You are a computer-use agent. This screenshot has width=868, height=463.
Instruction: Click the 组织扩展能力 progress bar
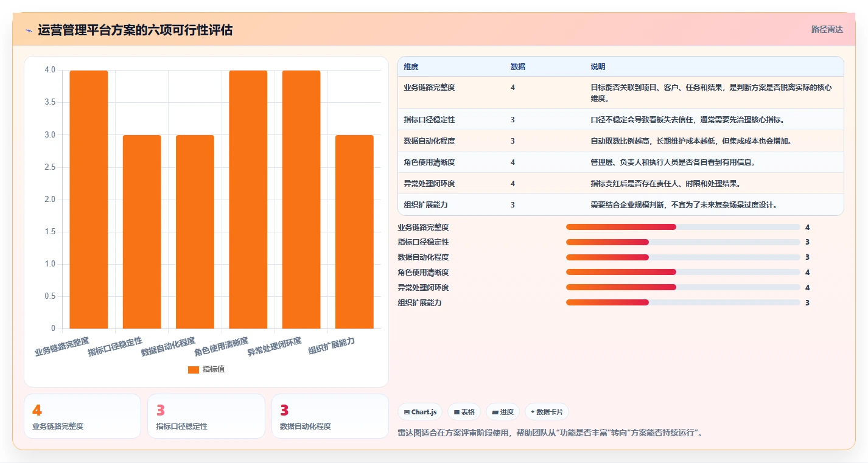[x=683, y=302]
